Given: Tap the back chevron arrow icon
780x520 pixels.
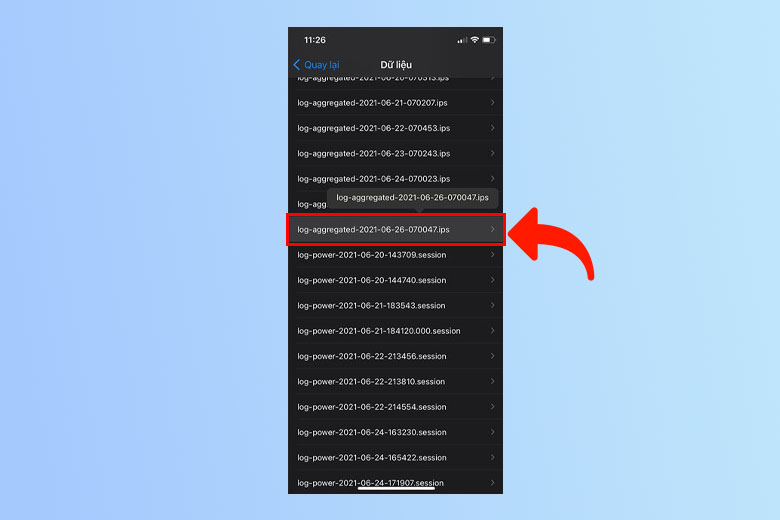Looking at the screenshot, I should click(x=297, y=65).
